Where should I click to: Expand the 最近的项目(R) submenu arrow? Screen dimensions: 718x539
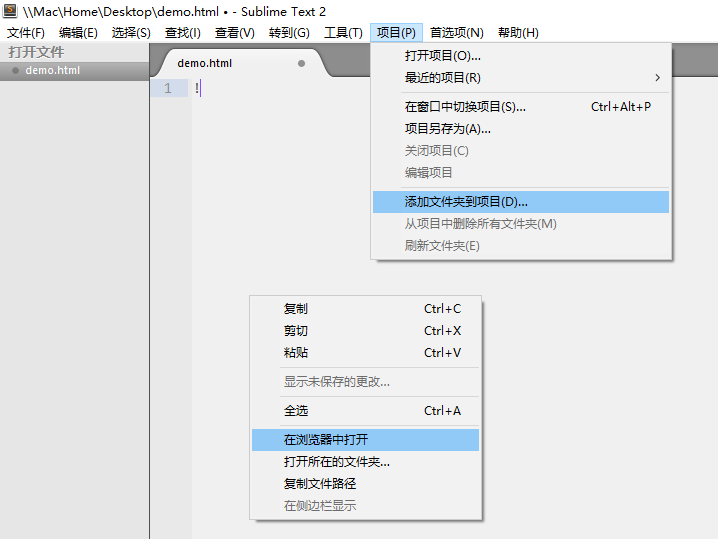tap(657, 78)
